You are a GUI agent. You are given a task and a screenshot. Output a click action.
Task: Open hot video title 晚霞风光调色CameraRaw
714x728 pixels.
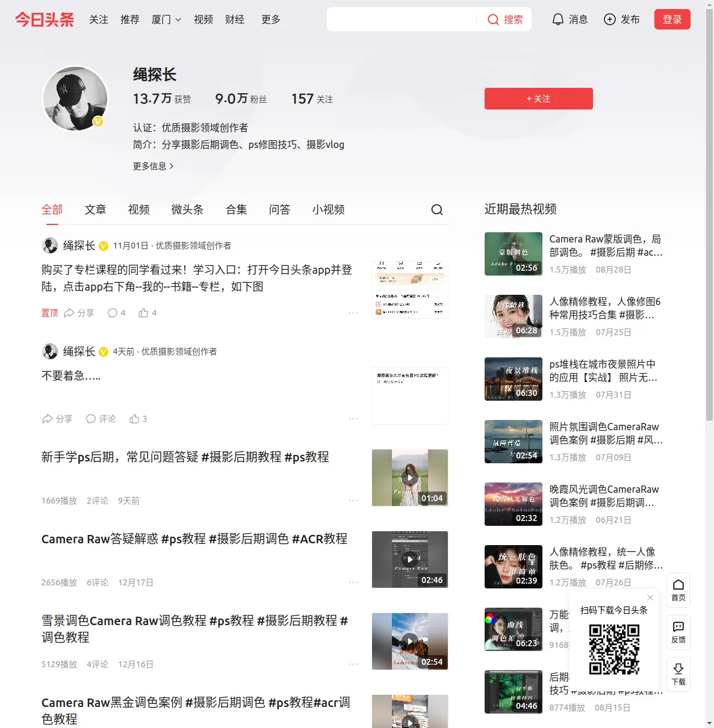604,496
